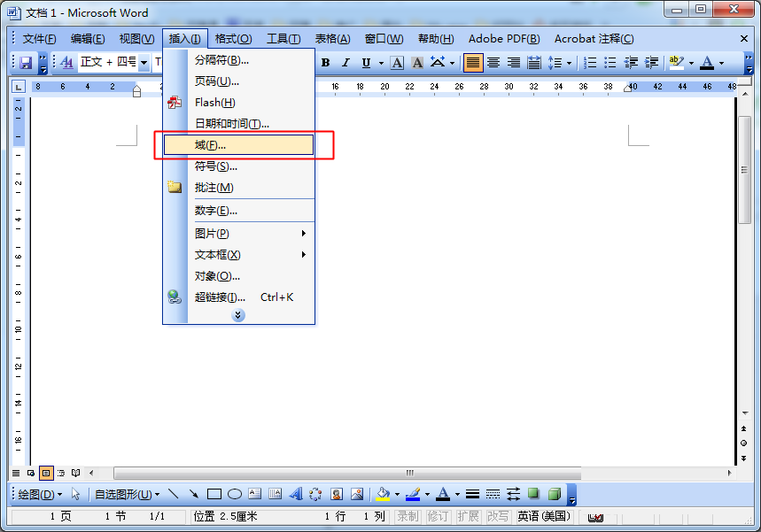
Task: Open the Styles and Formatting icon
Action: [66, 63]
